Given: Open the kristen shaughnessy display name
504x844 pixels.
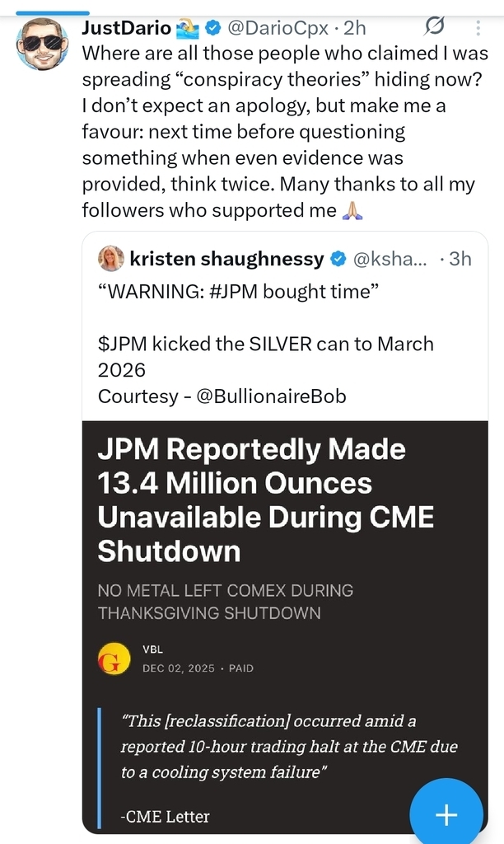Looking at the screenshot, I should tap(226, 259).
